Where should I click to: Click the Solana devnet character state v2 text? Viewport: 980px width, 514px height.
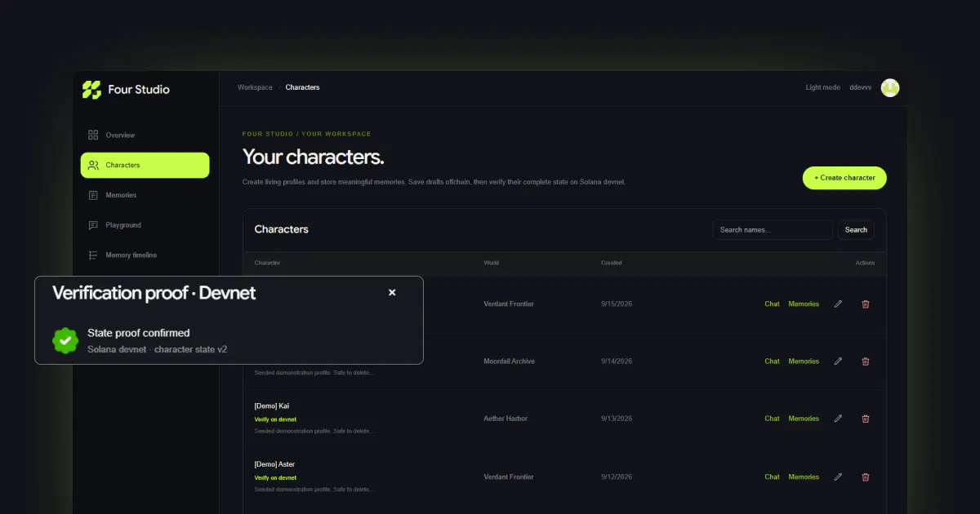pos(157,349)
